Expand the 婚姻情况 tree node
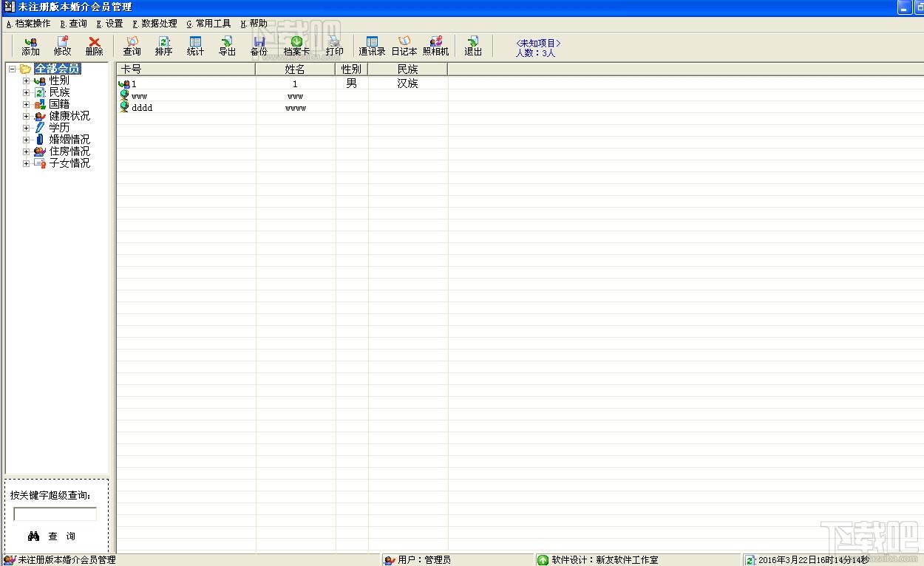 pyautogui.click(x=27, y=140)
